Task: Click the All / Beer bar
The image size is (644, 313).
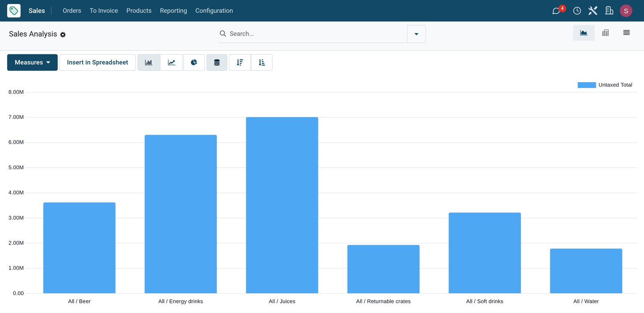Action: point(79,248)
